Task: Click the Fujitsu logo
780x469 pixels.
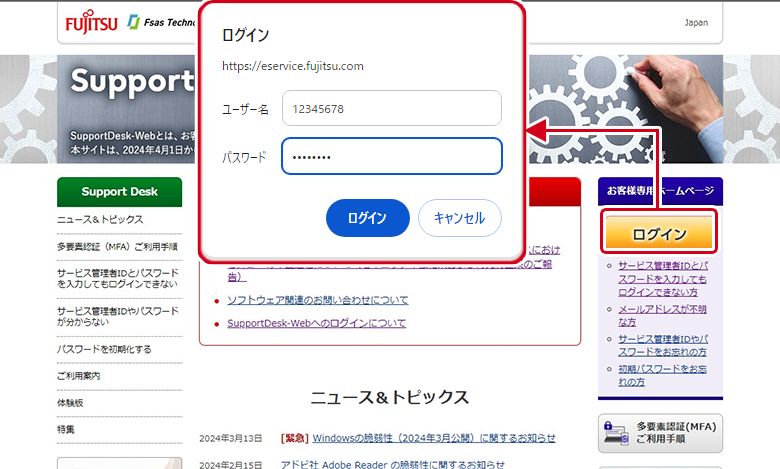Action: [92, 22]
